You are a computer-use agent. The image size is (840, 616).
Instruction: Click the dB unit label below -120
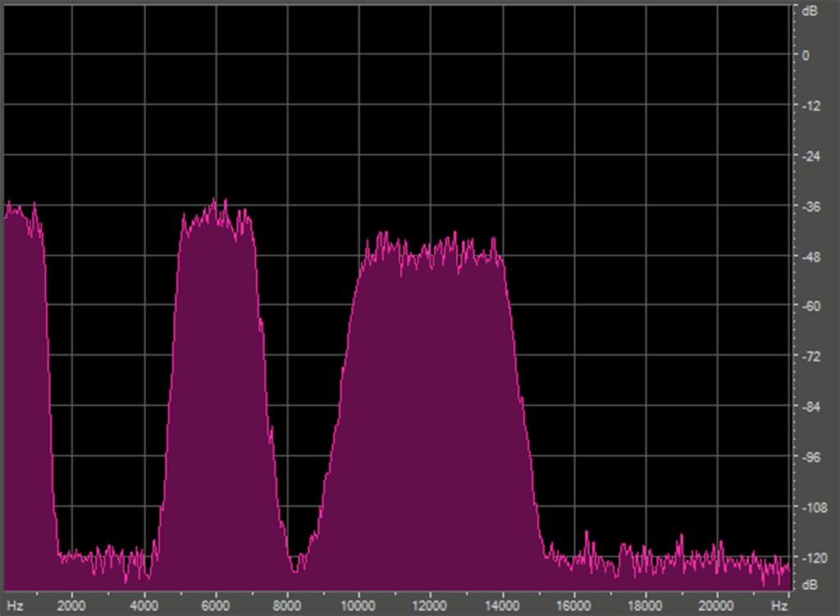[x=810, y=584]
